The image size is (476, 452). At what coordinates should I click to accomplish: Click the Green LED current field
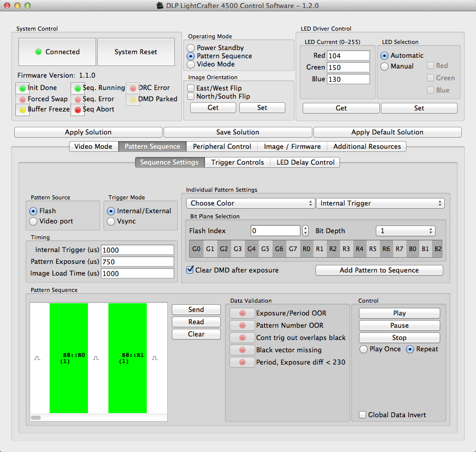pyautogui.click(x=348, y=67)
